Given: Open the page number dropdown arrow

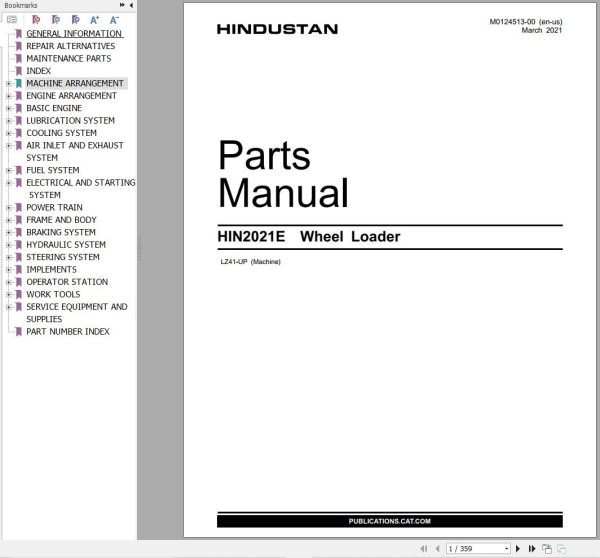Looking at the screenshot, I should click(x=506, y=548).
